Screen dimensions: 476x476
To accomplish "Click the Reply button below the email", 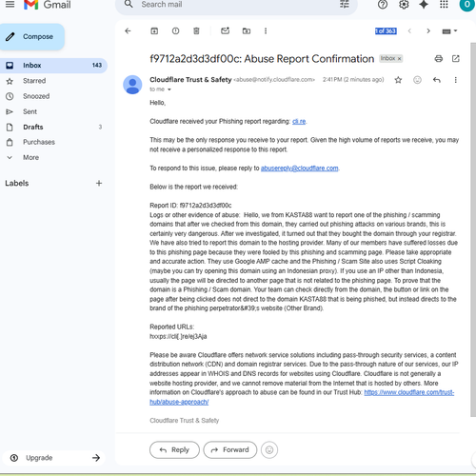I will (x=174, y=449).
